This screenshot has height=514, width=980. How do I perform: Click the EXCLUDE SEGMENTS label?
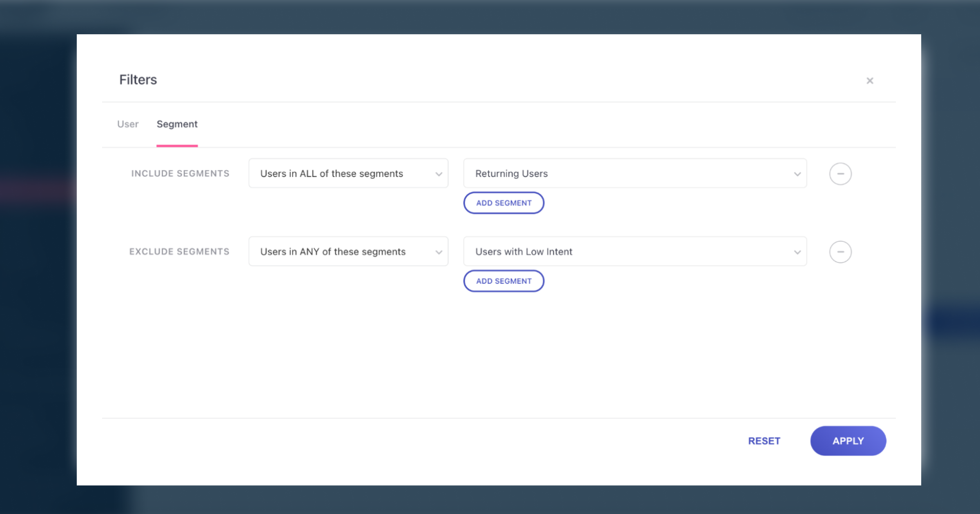click(x=179, y=252)
